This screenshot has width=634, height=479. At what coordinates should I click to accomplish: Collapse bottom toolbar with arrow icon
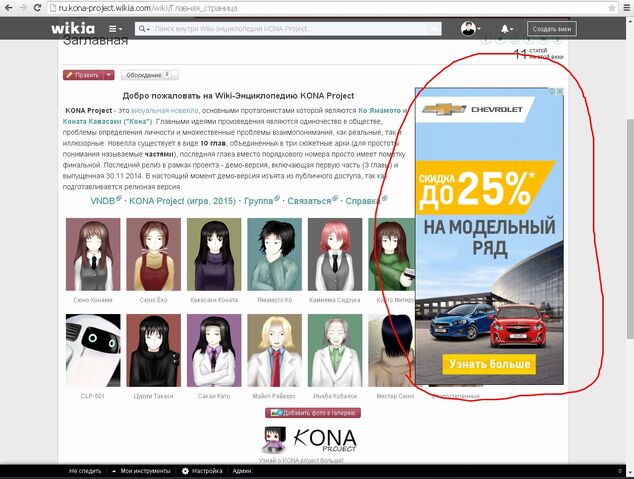(x=620, y=471)
